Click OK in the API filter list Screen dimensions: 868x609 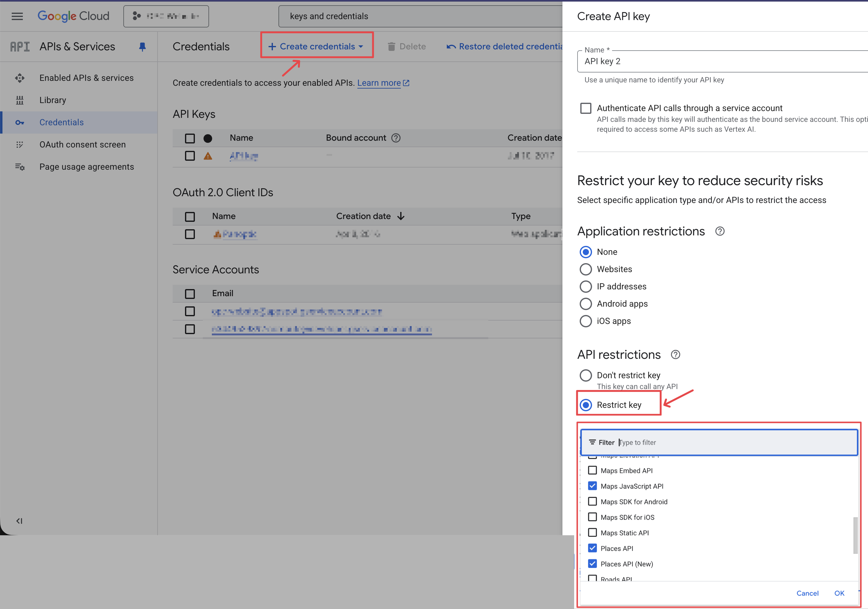pyautogui.click(x=839, y=593)
